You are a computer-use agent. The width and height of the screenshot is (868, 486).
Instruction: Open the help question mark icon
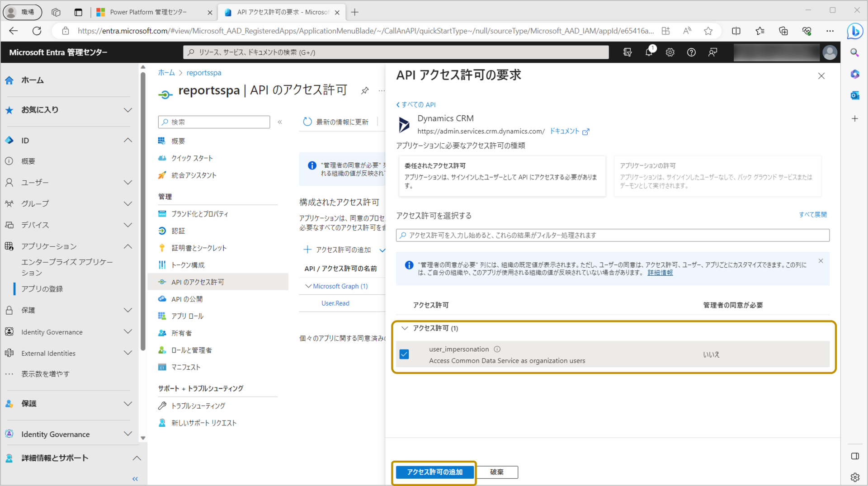click(x=691, y=52)
